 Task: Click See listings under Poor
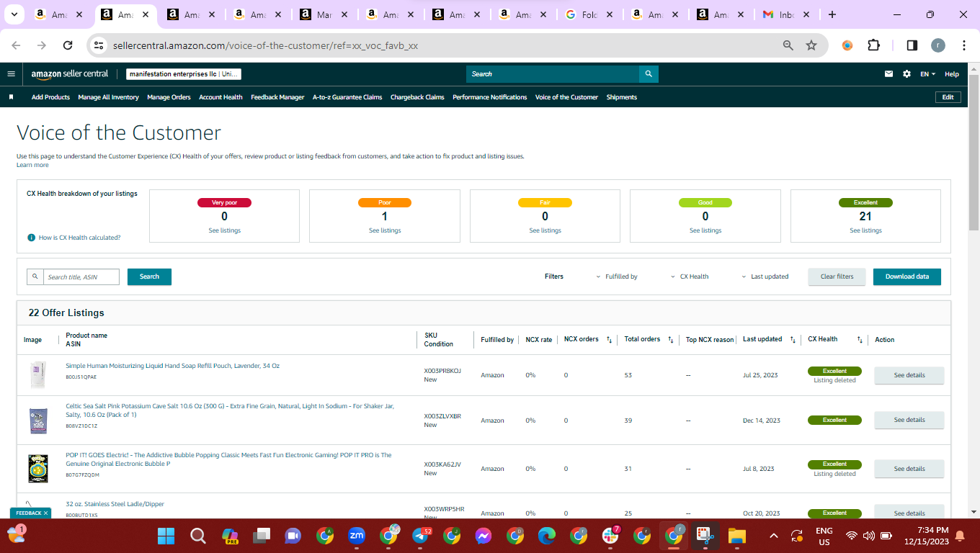(385, 230)
